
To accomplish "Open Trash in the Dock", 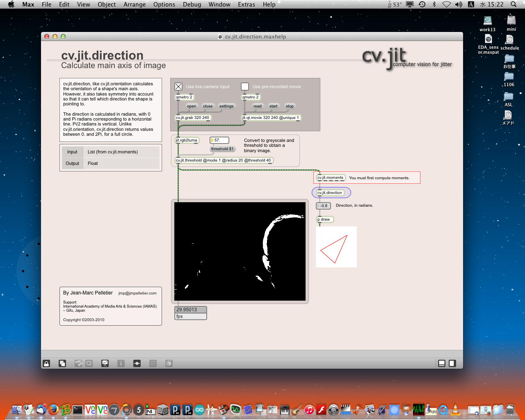I will (510, 409).
